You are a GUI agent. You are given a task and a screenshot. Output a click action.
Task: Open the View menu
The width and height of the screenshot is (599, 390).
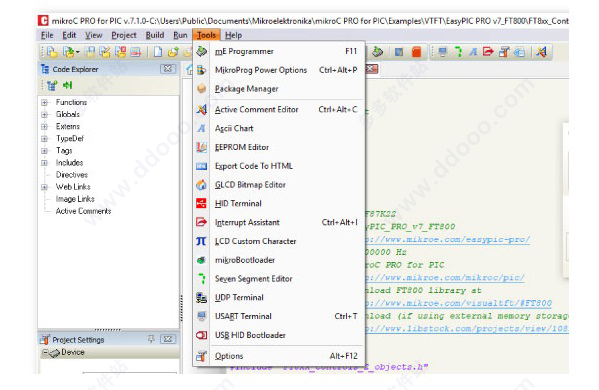click(94, 35)
